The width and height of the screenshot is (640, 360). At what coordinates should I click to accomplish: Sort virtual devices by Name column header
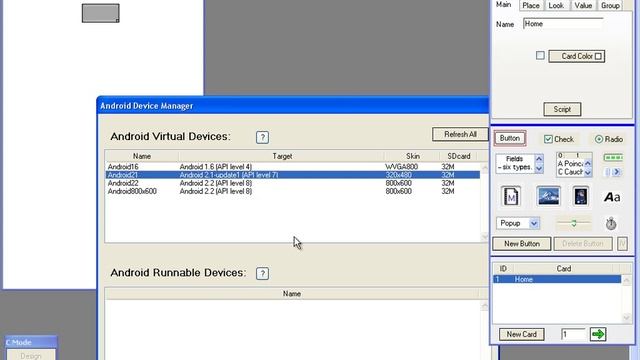[142, 156]
